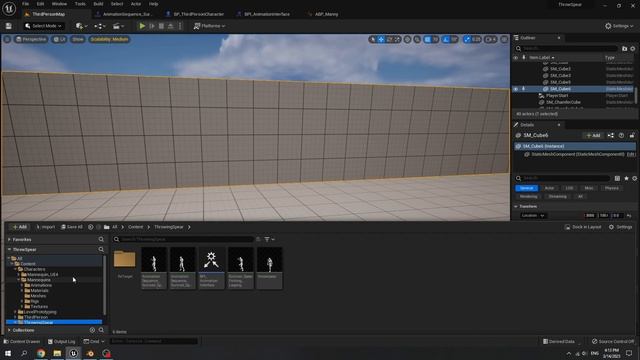
Task: Click the Perspective view mode button
Action: (31, 39)
